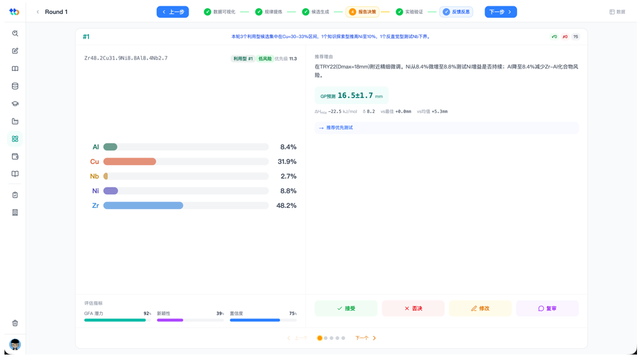The width and height of the screenshot is (644, 359).
Task: Send the candidate for 复审 review
Action: (547, 308)
